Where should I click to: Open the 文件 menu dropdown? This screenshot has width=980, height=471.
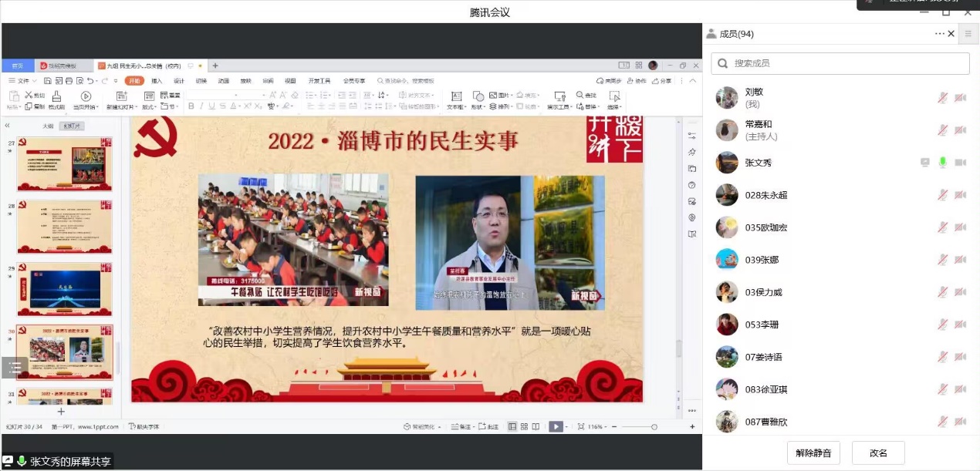point(24,81)
